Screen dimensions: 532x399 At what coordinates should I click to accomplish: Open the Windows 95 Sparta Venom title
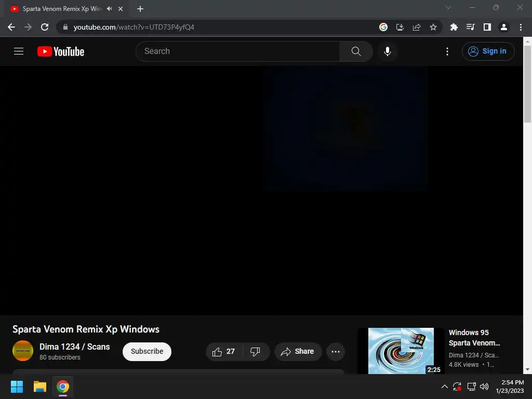pos(474,338)
